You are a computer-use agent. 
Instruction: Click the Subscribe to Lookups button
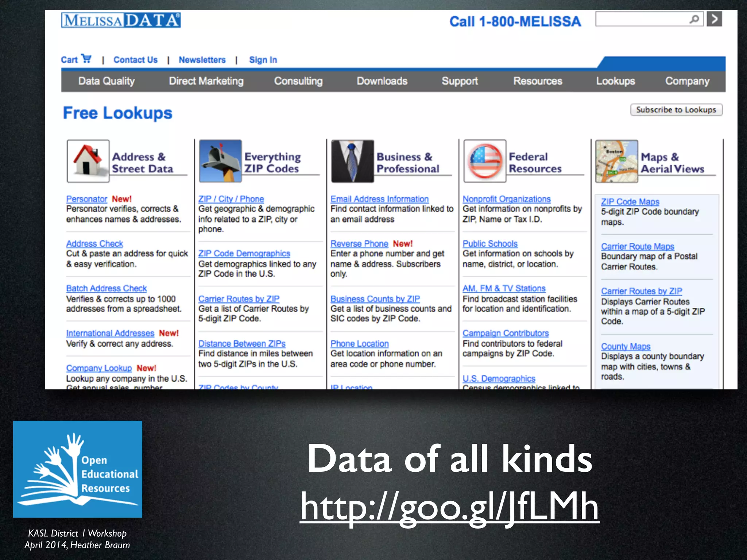click(676, 110)
